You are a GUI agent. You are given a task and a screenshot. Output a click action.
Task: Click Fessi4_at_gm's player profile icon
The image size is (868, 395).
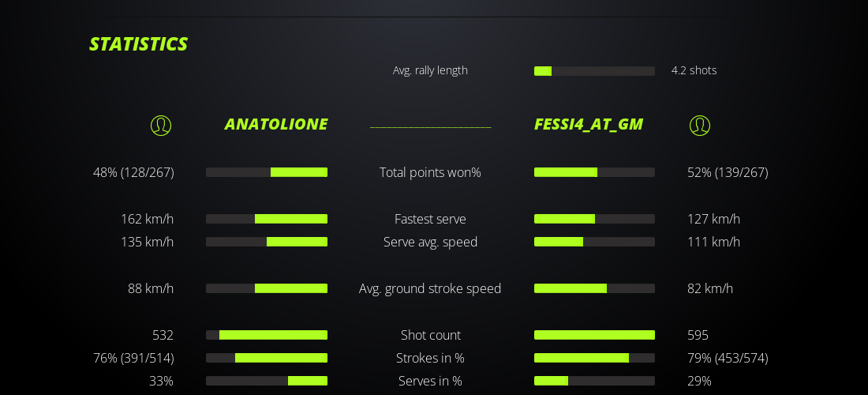pos(700,125)
